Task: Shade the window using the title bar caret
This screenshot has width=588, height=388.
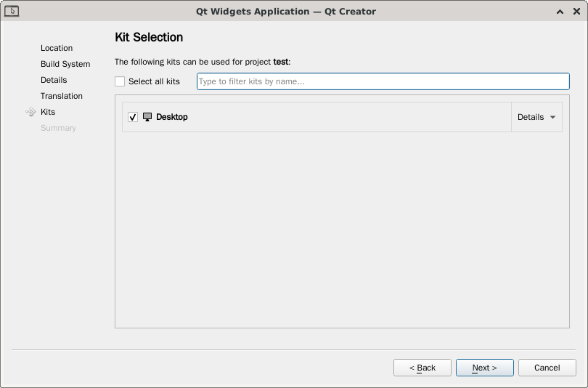Action: 560,11
